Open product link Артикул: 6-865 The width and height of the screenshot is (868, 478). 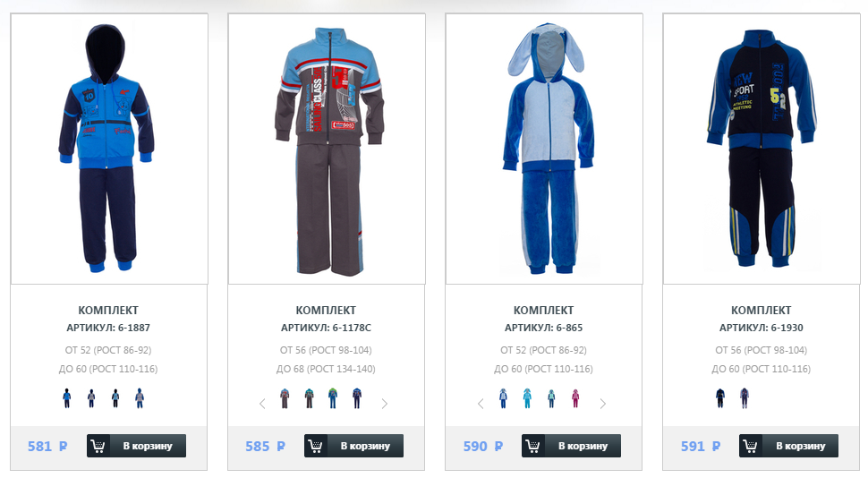pos(543,328)
